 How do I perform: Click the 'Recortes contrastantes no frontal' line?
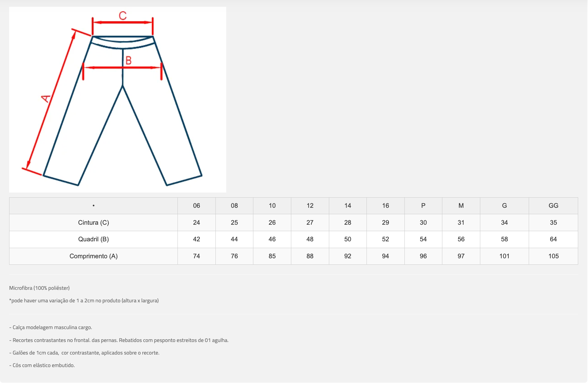click(119, 340)
